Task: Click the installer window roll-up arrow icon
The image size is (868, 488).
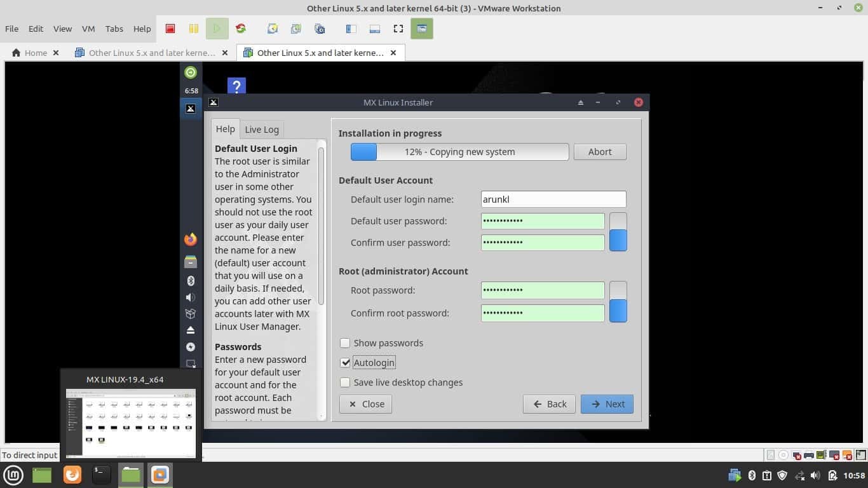Action: [x=580, y=102]
